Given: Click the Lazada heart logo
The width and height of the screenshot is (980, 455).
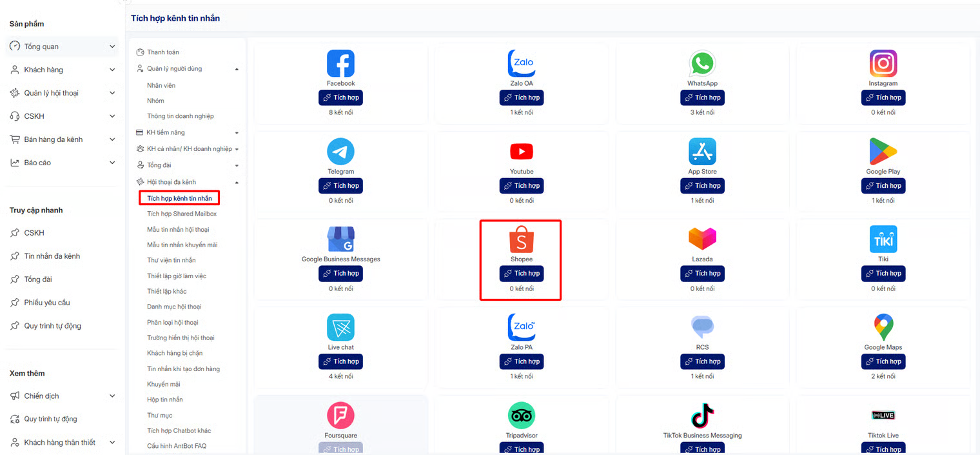Looking at the screenshot, I should tap(702, 239).
